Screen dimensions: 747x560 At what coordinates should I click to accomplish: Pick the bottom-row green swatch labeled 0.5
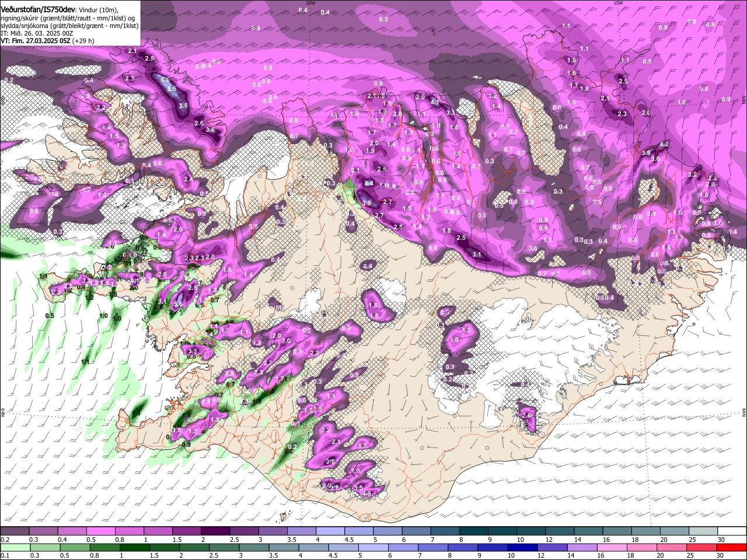[74, 547]
